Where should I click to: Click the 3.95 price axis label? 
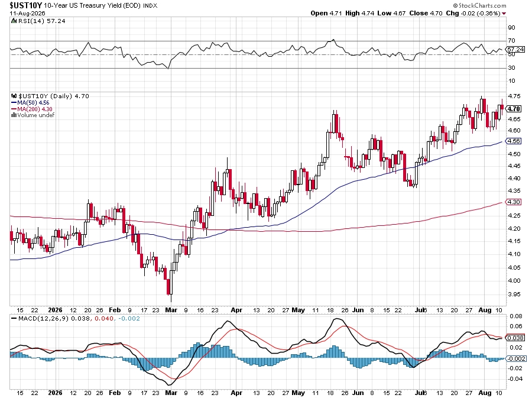pyautogui.click(x=514, y=294)
